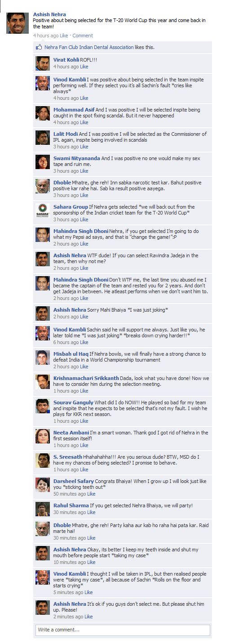Like Virat Kohli's ROFL comment
252x644 pixels.
tap(84, 67)
